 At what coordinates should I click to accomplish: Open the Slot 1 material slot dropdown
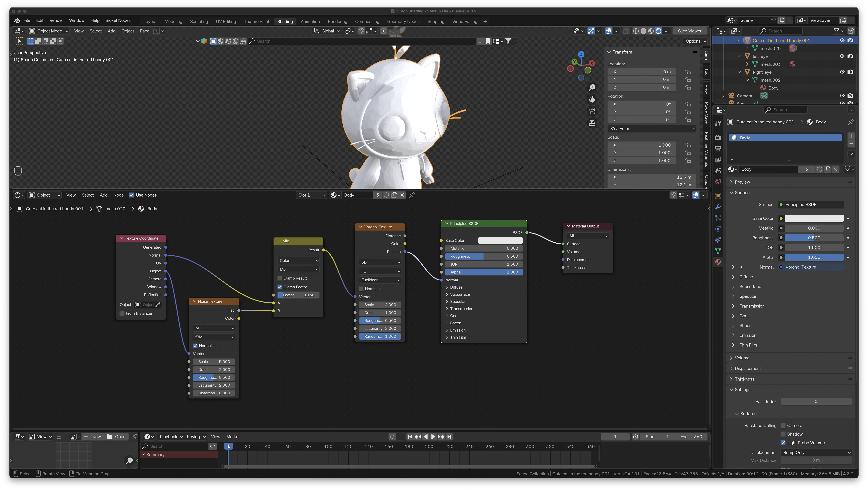click(312, 195)
